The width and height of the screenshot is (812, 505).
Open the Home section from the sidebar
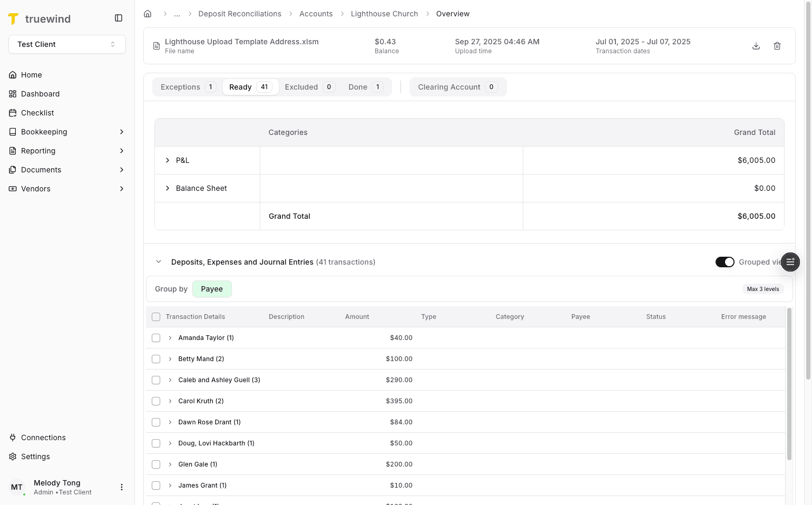31,75
